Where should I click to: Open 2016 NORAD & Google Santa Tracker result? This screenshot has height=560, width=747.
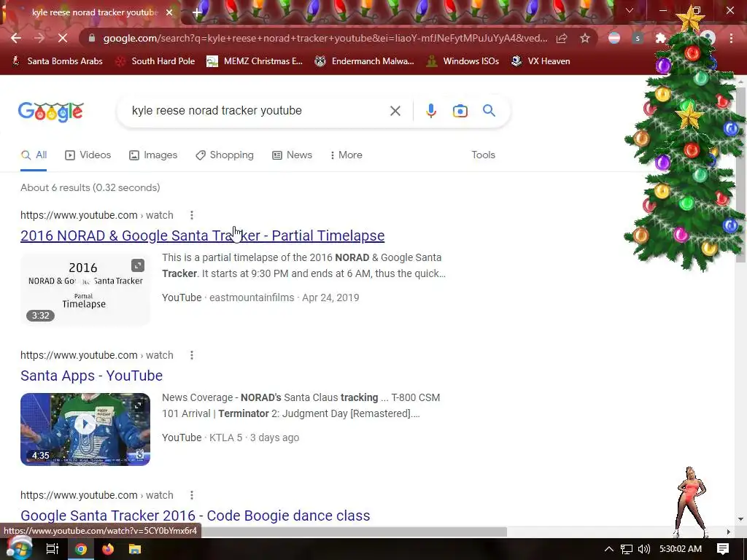point(203,236)
